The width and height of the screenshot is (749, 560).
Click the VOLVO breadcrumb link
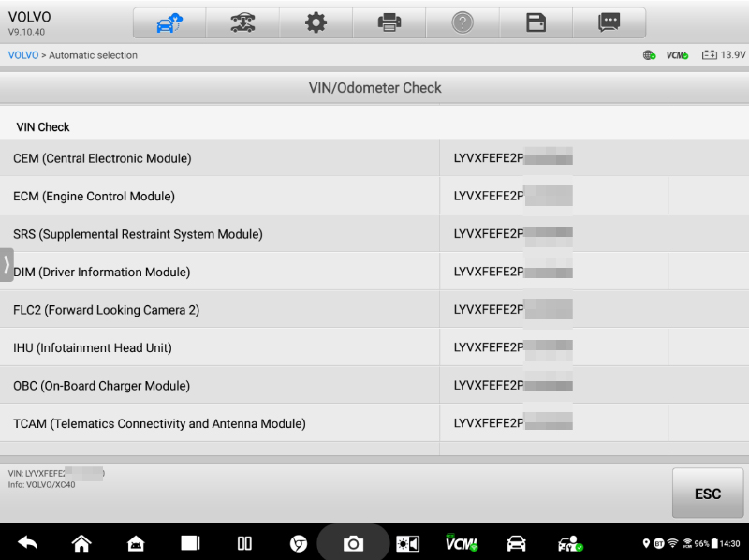point(22,55)
